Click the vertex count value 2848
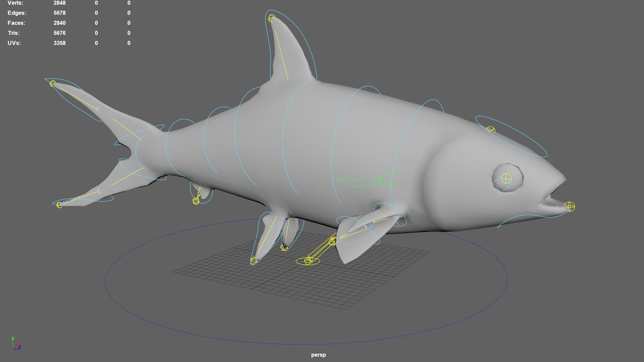 pyautogui.click(x=60, y=3)
